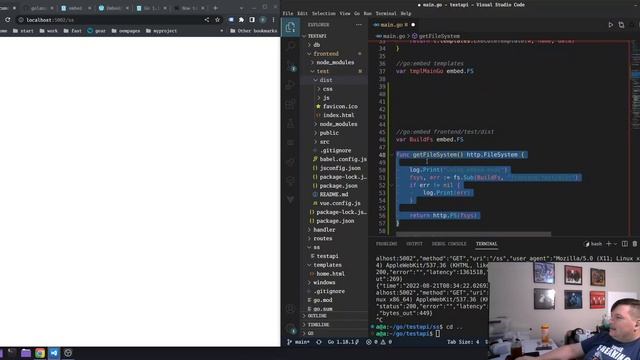Open the 'work' bookmark folder
This screenshot has width=640, height=360.
click(48, 31)
